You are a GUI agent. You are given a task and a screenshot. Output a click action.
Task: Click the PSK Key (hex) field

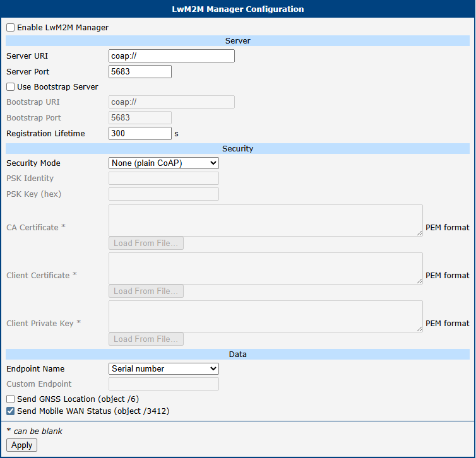(164, 194)
